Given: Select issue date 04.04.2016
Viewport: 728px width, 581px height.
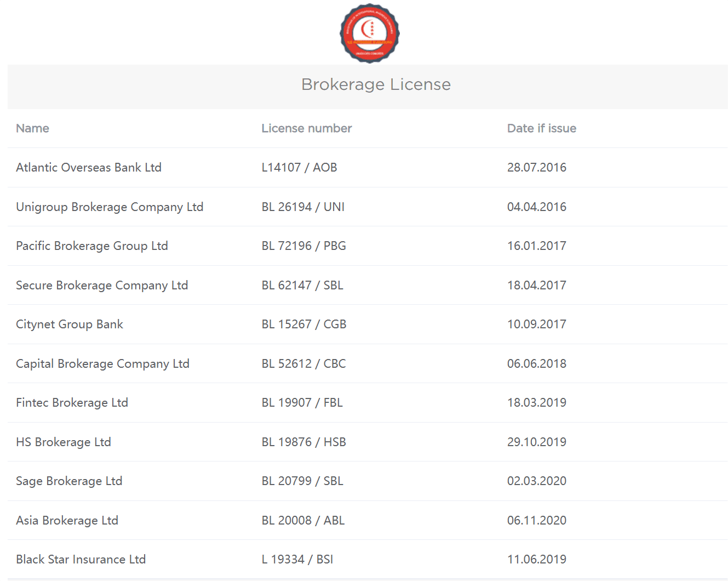Looking at the screenshot, I should tap(537, 207).
